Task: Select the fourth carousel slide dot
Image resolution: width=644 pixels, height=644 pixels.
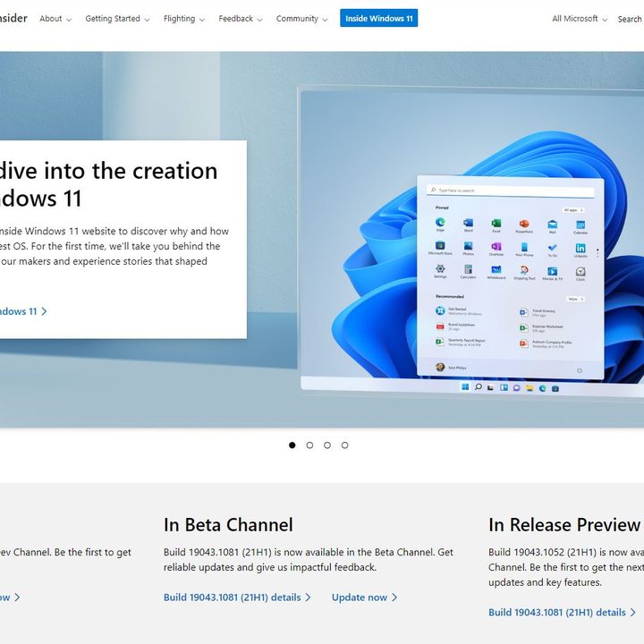Action: point(345,445)
